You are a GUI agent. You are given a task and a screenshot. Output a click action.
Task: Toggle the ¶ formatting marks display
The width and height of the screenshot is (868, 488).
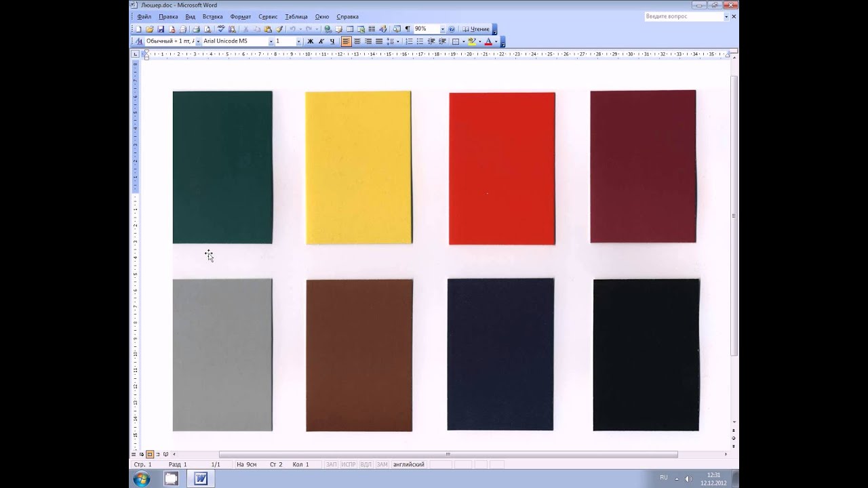pyautogui.click(x=408, y=29)
